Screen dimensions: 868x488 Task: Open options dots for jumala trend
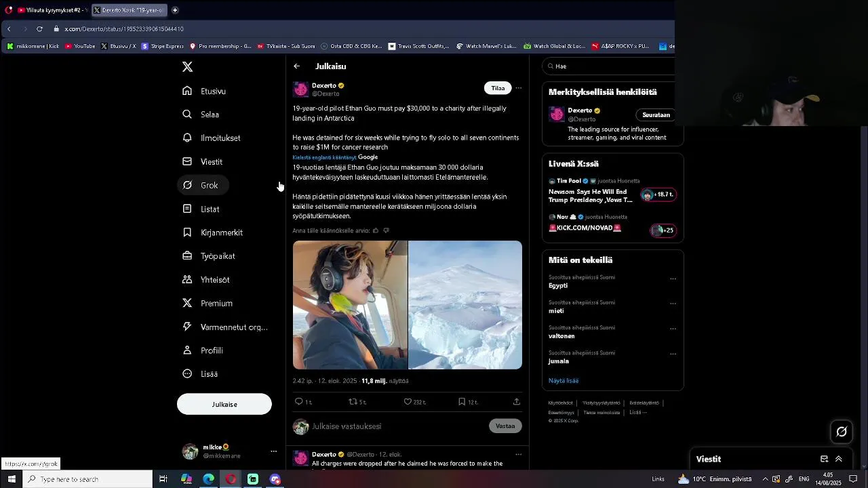point(673,354)
